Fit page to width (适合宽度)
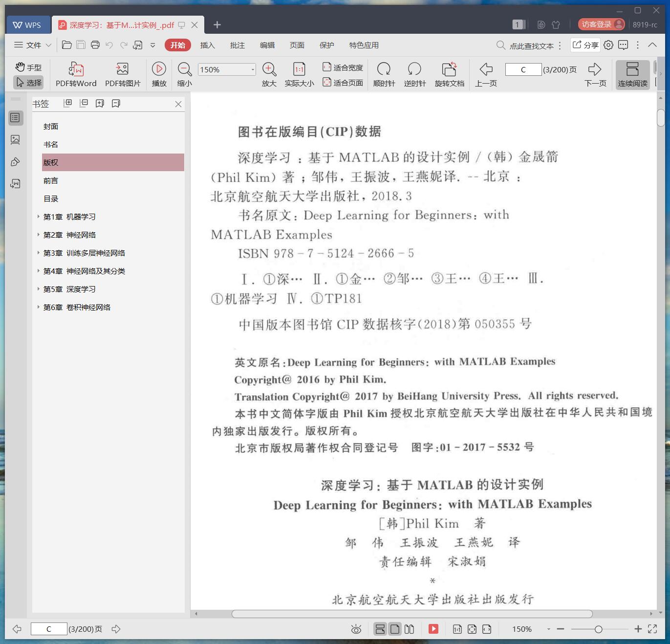The height and width of the screenshot is (644, 670). [x=343, y=67]
